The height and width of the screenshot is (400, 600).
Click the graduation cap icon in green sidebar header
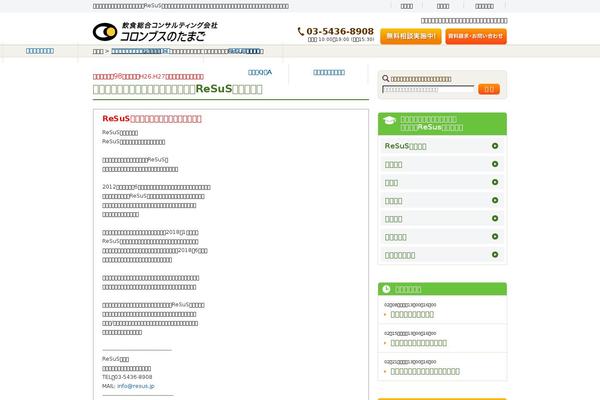point(389,121)
